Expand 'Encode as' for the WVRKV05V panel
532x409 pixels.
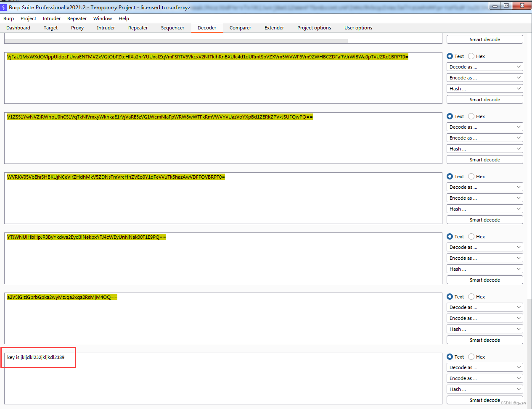485,198
